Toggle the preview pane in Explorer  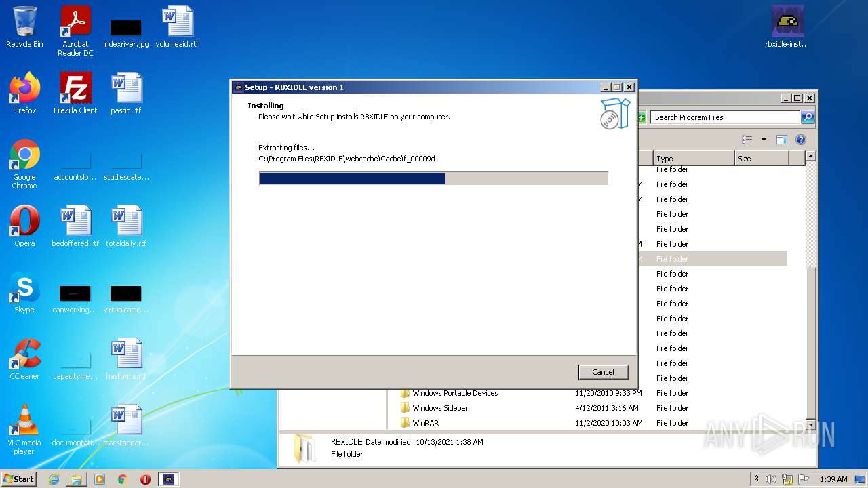coord(781,140)
